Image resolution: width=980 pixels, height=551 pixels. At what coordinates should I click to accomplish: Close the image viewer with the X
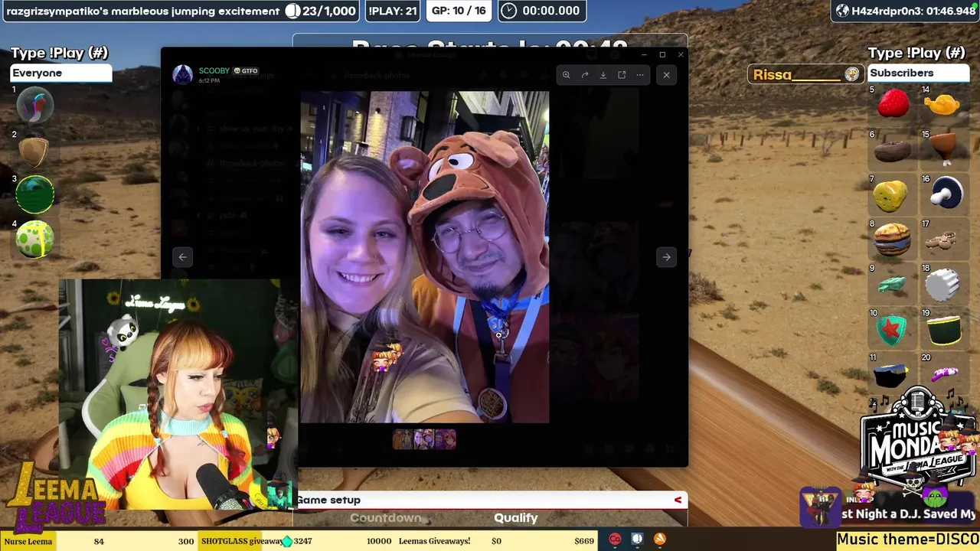pos(666,75)
